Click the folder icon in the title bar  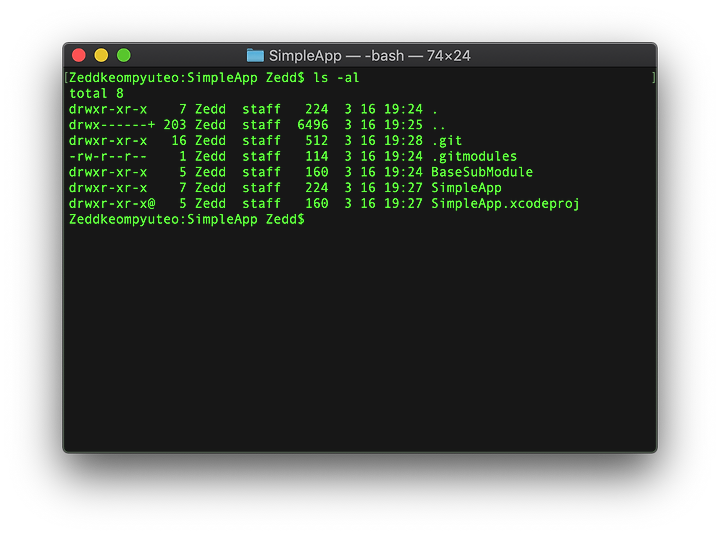tap(255, 56)
